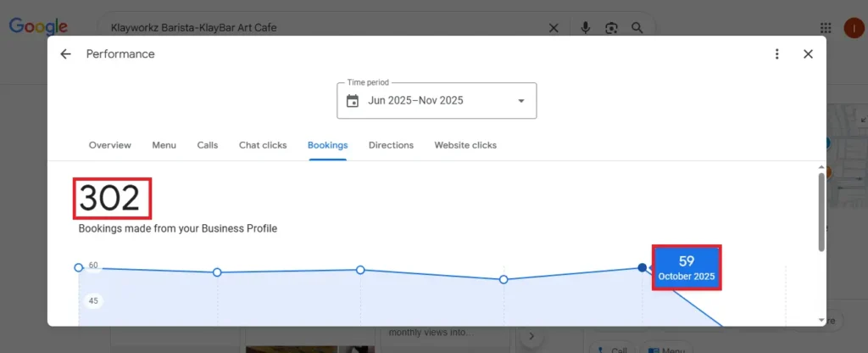Click the 302 bookings total

tap(109, 199)
